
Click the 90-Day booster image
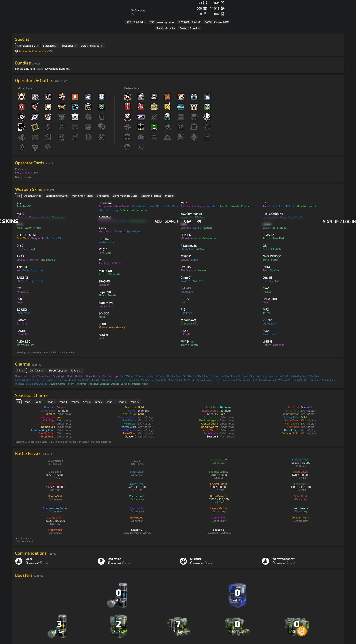coord(297,627)
